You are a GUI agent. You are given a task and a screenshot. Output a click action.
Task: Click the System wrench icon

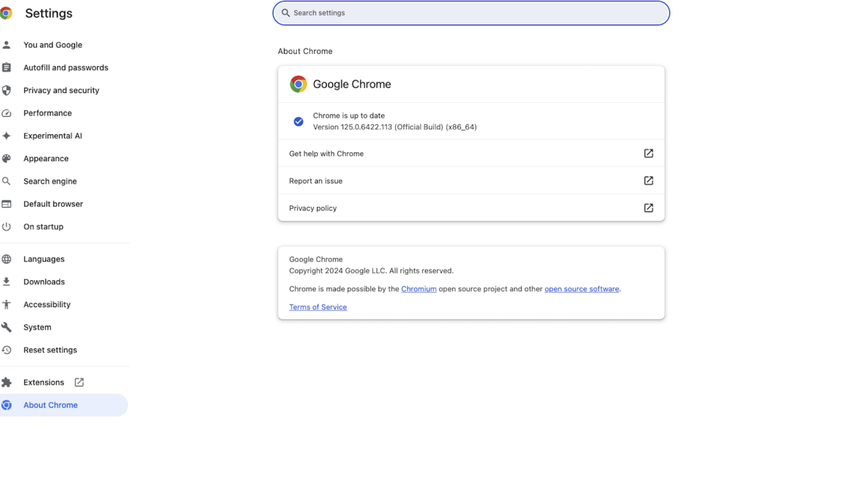pos(7,327)
